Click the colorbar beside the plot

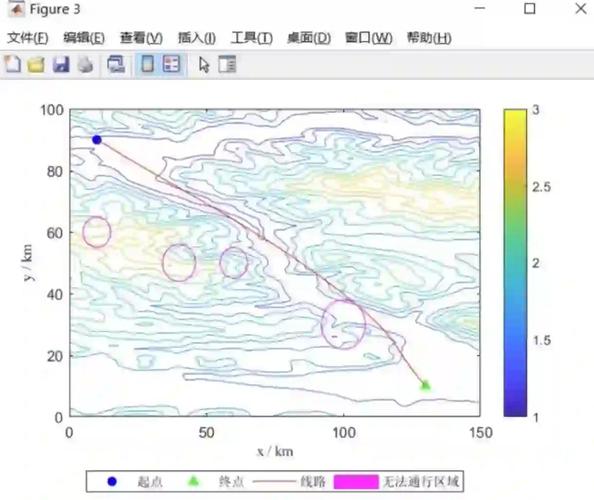[515, 263]
